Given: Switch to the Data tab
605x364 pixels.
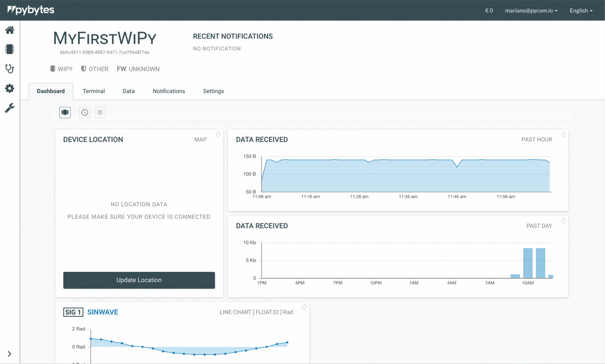Looking at the screenshot, I should point(129,91).
